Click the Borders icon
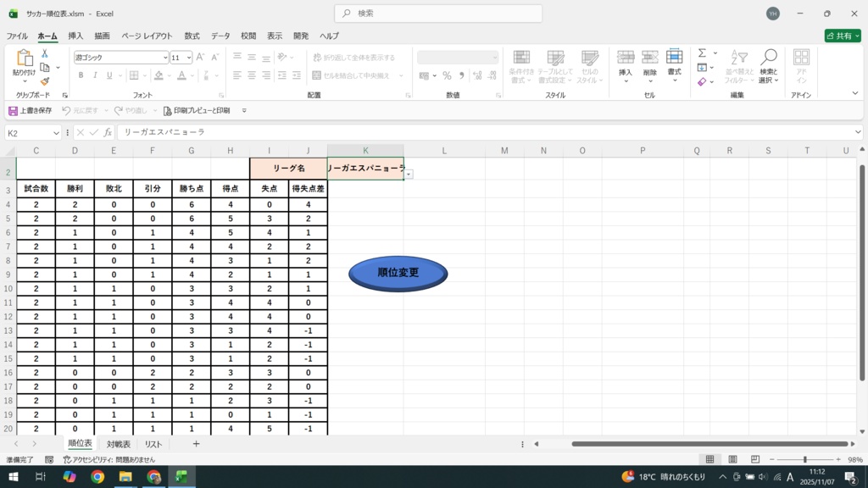This screenshot has height=488, width=868. tap(134, 75)
